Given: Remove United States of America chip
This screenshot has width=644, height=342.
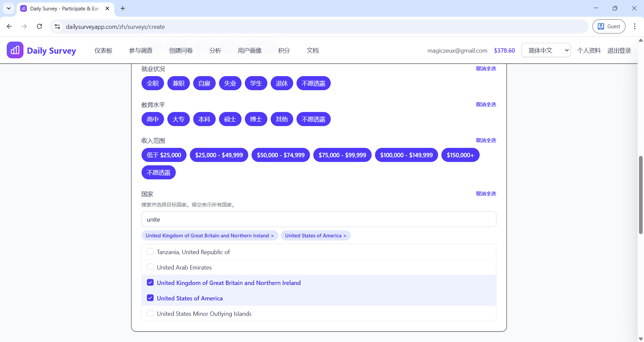Looking at the screenshot, I should coord(345,236).
